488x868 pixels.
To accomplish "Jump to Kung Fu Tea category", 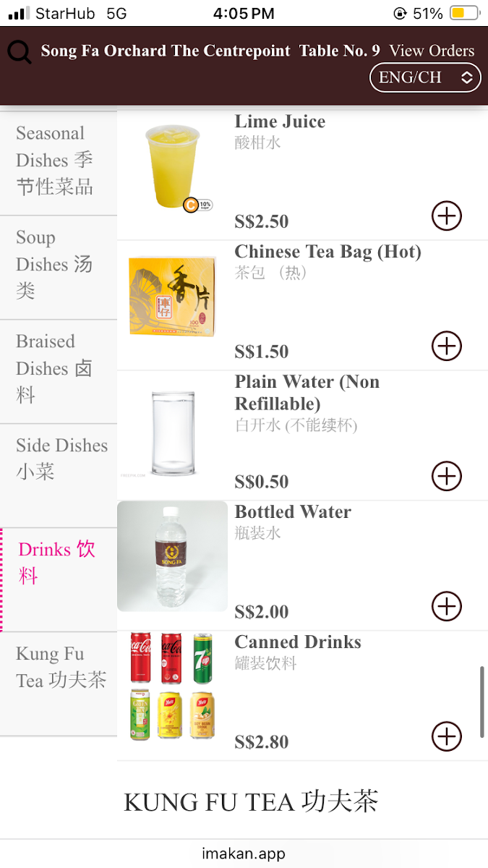I will coord(61,667).
